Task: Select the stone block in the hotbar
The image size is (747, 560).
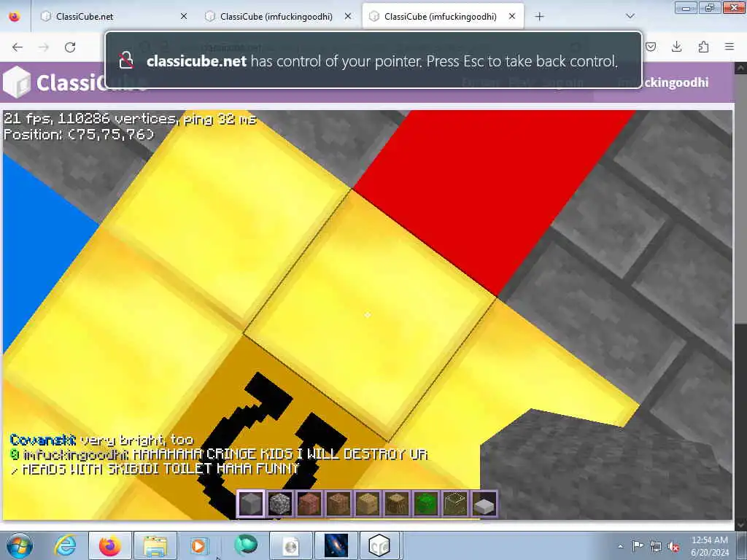Action: (251, 503)
